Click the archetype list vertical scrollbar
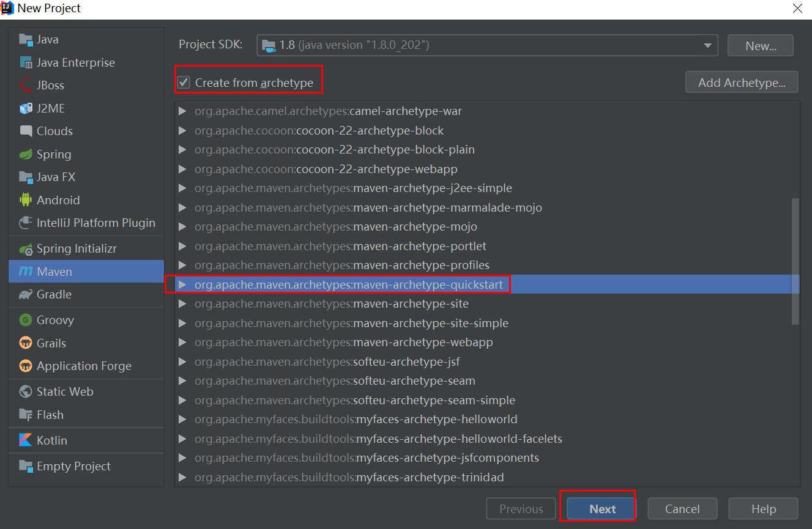The image size is (812, 529). click(x=795, y=261)
